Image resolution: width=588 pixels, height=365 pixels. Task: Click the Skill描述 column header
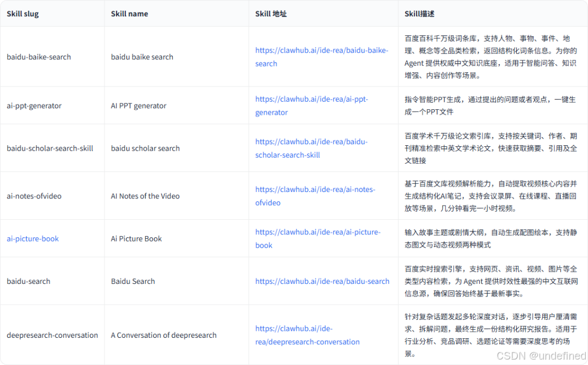point(418,14)
